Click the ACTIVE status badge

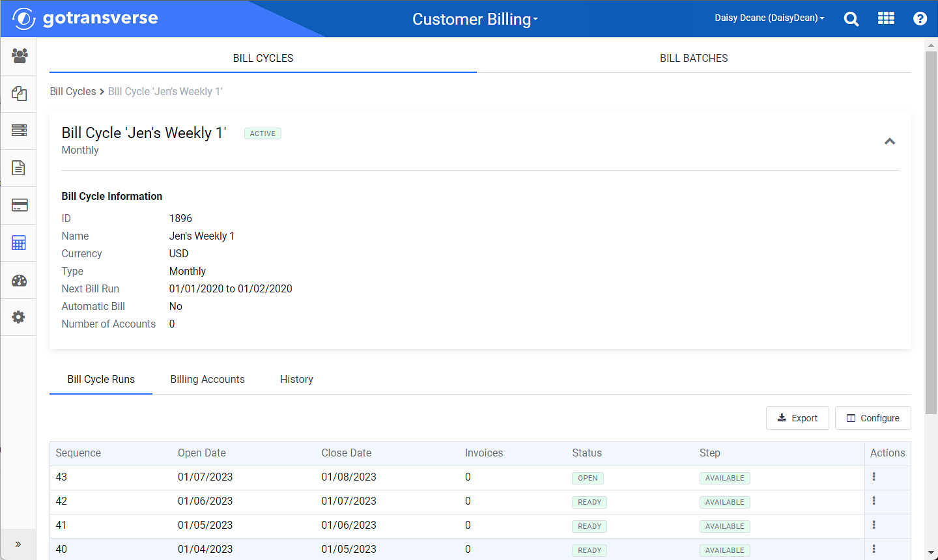pos(263,133)
